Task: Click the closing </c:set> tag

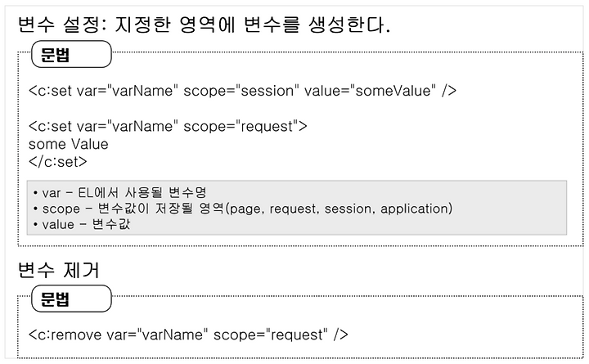Action: (58, 161)
